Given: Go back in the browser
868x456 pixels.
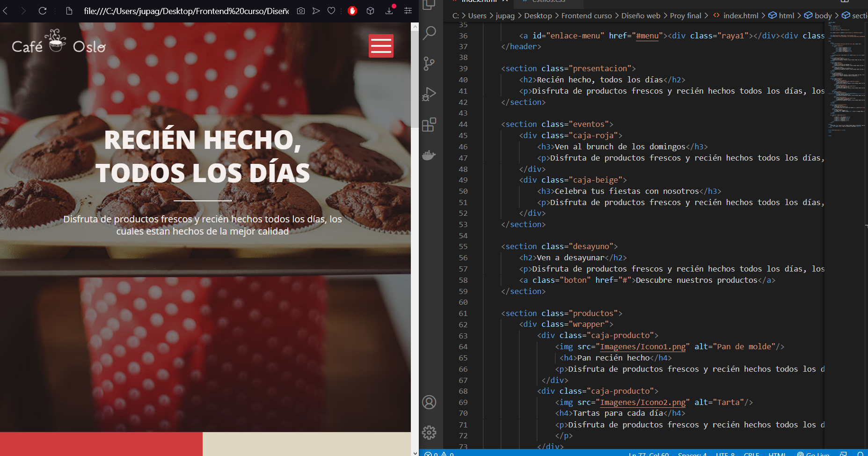Looking at the screenshot, I should tap(5, 11).
